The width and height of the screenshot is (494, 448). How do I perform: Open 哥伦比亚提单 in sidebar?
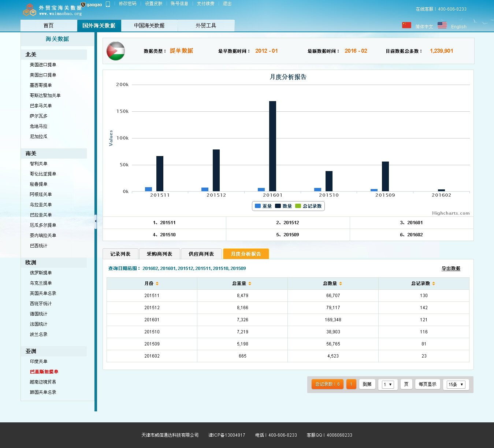coord(43,174)
